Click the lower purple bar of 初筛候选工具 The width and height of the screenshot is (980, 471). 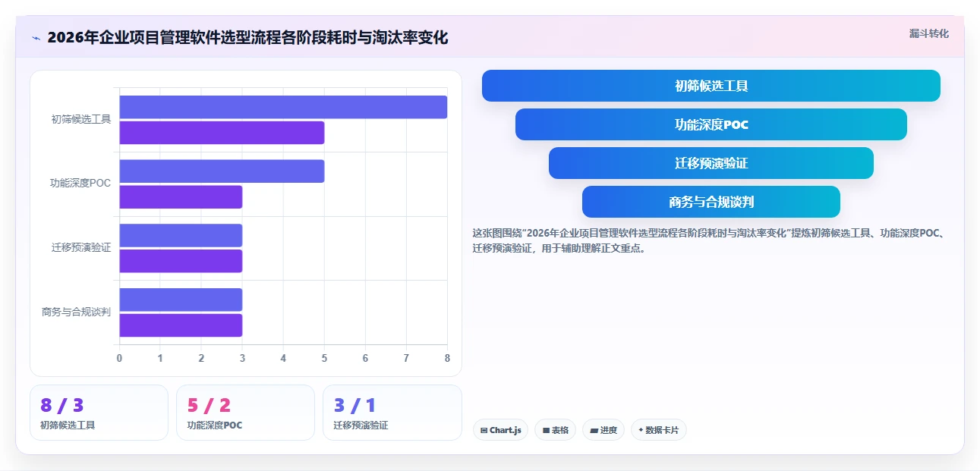point(222,133)
